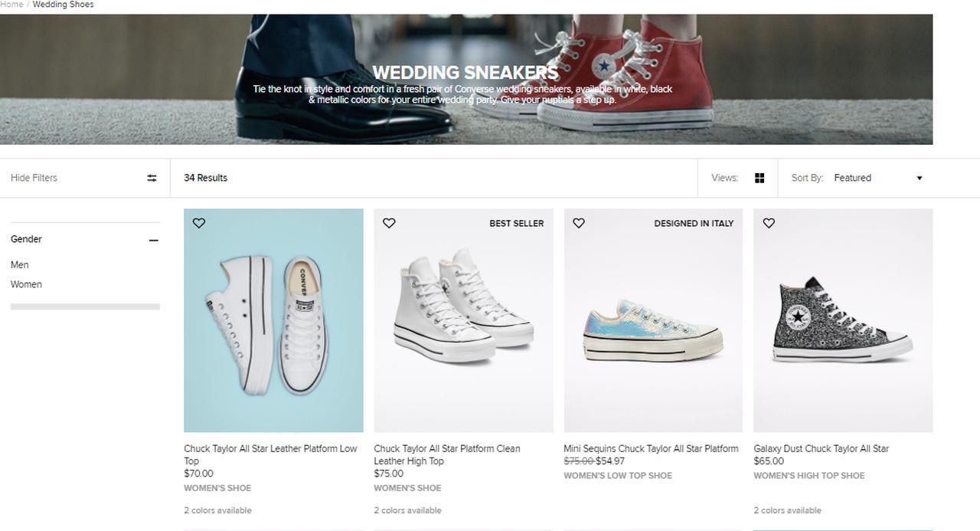This screenshot has height=531, width=980.
Task: View Mini Sequins Chuck Taylor product image
Action: 653,320
